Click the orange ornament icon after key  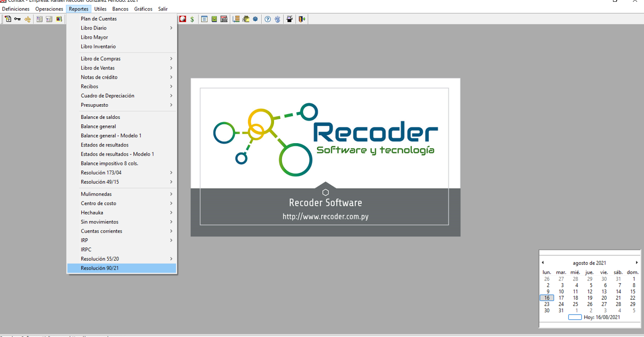point(28,19)
